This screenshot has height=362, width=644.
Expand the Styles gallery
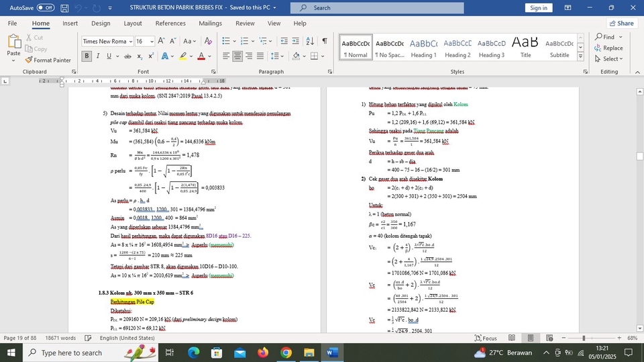click(580, 56)
